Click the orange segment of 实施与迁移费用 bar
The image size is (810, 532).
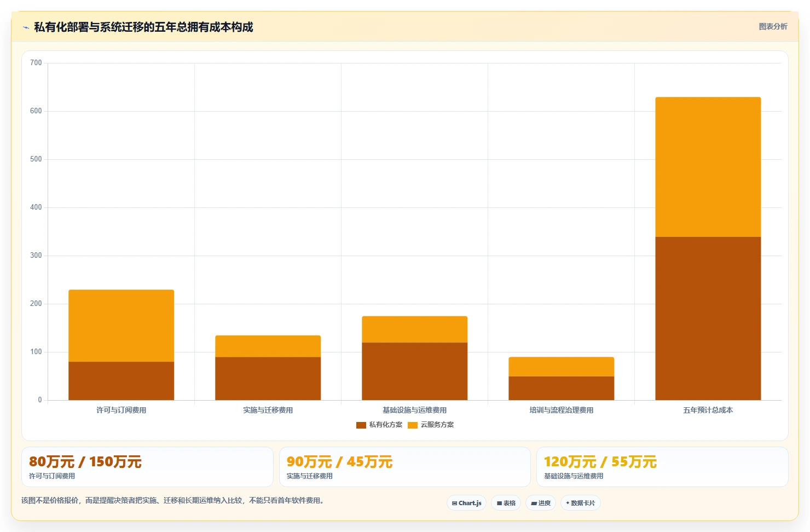tap(268, 346)
